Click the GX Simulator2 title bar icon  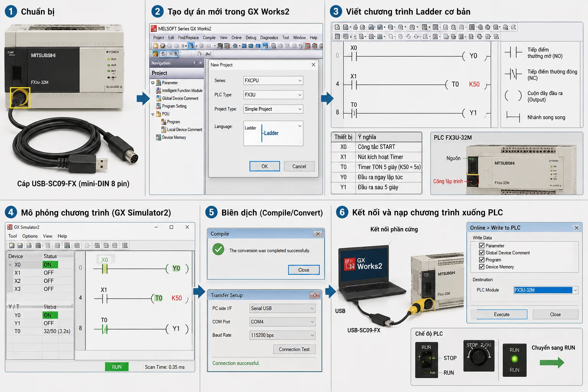[x=10, y=227]
